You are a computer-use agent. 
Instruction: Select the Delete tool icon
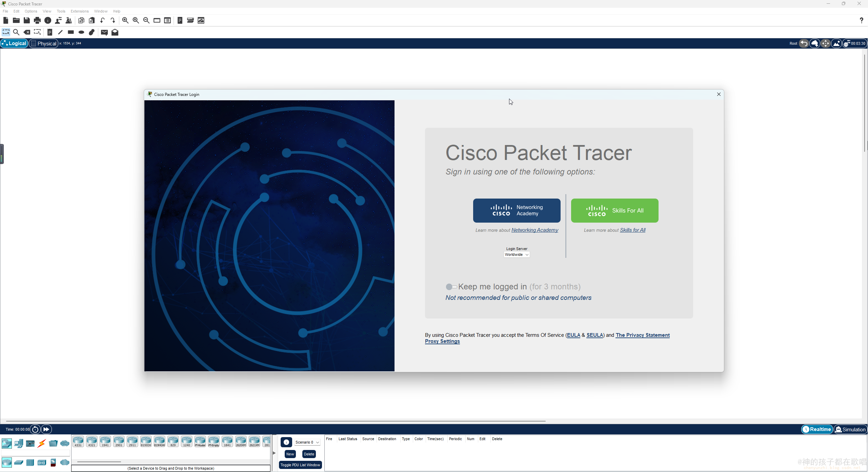click(27, 32)
